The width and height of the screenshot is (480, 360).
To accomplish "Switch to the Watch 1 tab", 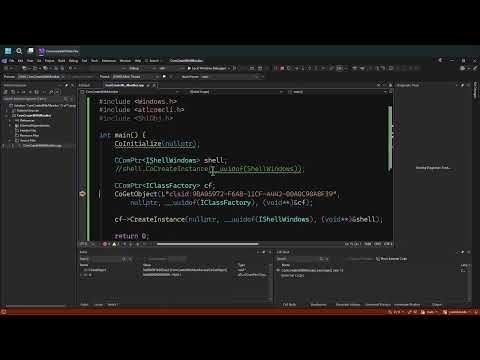I will tap(113, 305).
